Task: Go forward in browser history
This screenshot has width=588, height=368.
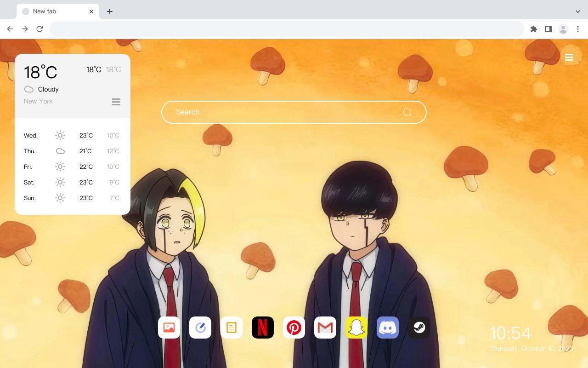Action: click(25, 29)
